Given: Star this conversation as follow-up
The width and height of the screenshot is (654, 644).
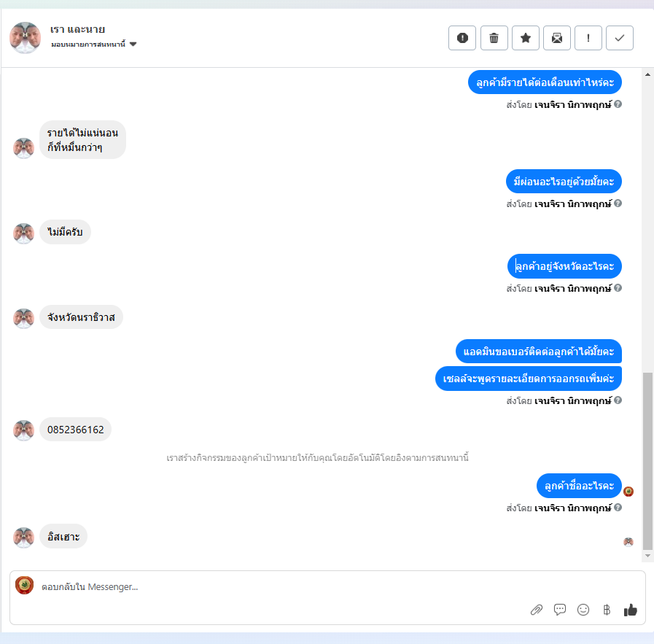Looking at the screenshot, I should coord(526,38).
